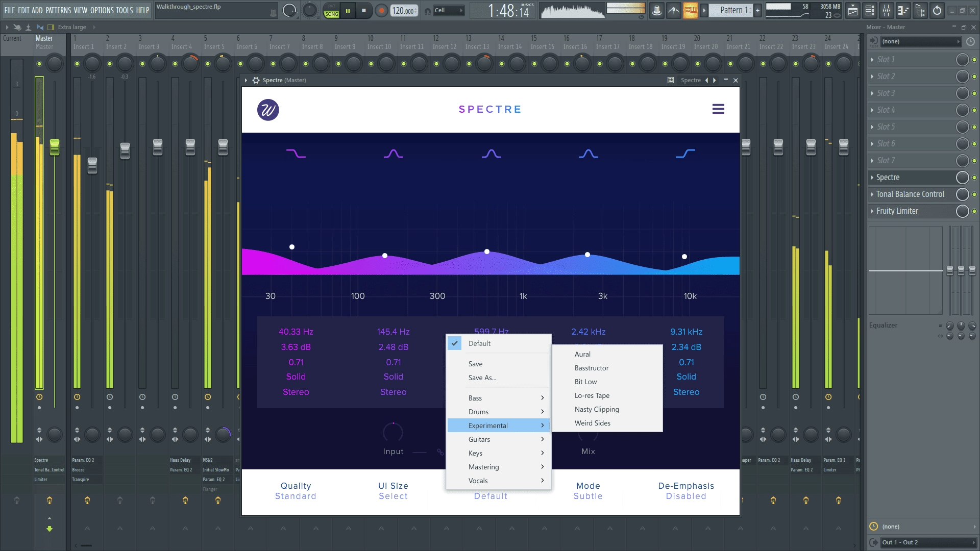Add a new pattern with plus button
The width and height of the screenshot is (980, 551).
click(x=757, y=10)
